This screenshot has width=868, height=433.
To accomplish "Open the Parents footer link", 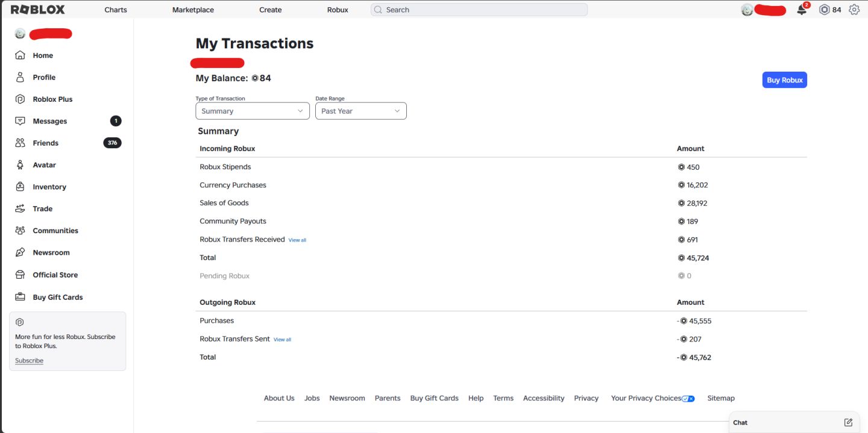I will coord(388,398).
